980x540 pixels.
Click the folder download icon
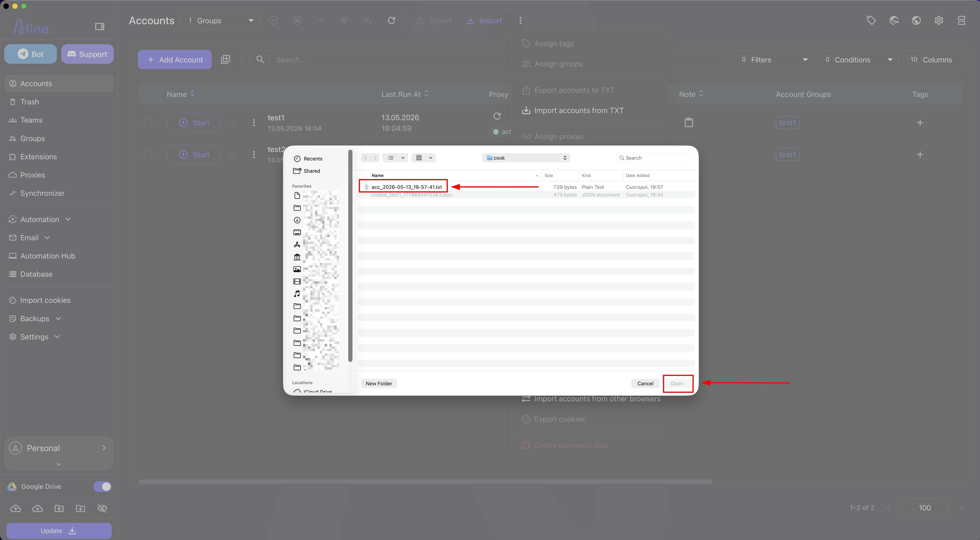[x=80, y=508]
